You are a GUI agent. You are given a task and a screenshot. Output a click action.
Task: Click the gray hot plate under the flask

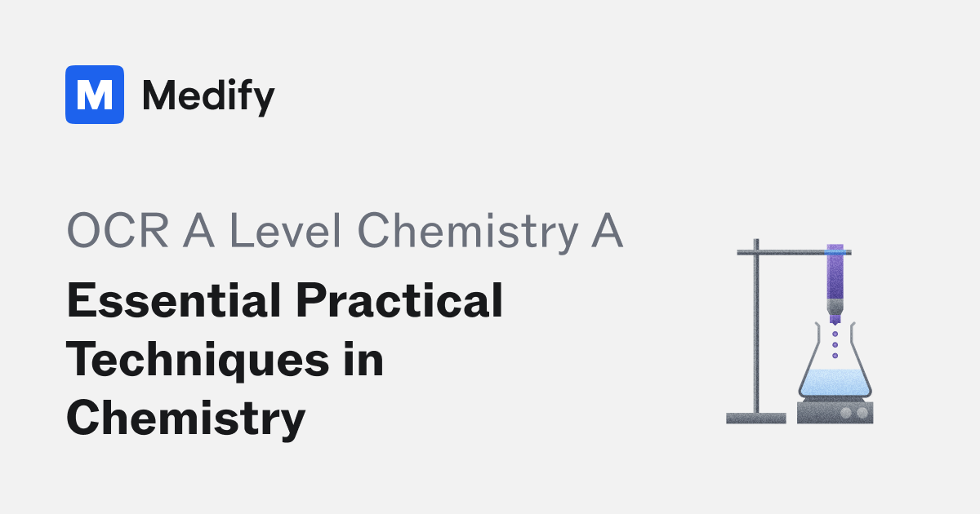pyautogui.click(x=835, y=412)
